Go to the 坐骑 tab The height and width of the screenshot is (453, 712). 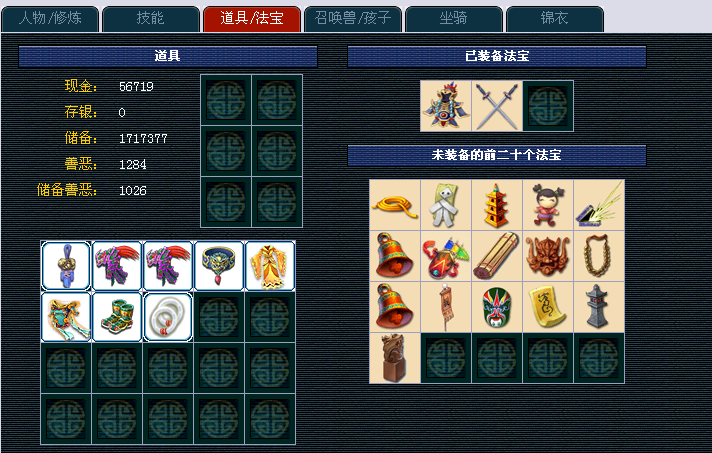coord(454,19)
